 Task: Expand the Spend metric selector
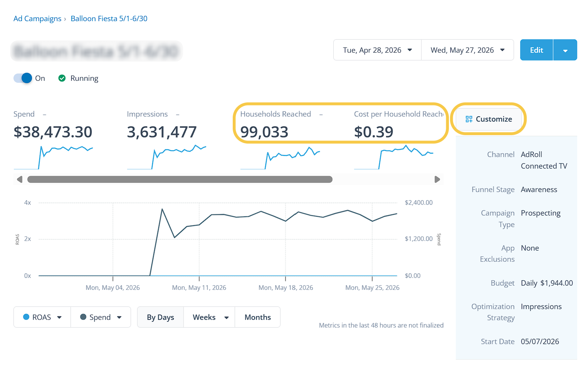point(101,317)
